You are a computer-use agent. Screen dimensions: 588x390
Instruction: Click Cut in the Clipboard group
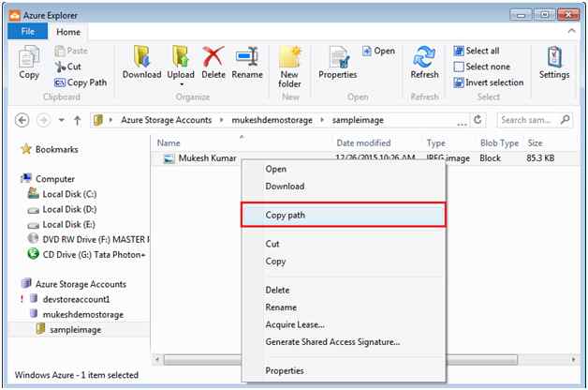(67, 67)
